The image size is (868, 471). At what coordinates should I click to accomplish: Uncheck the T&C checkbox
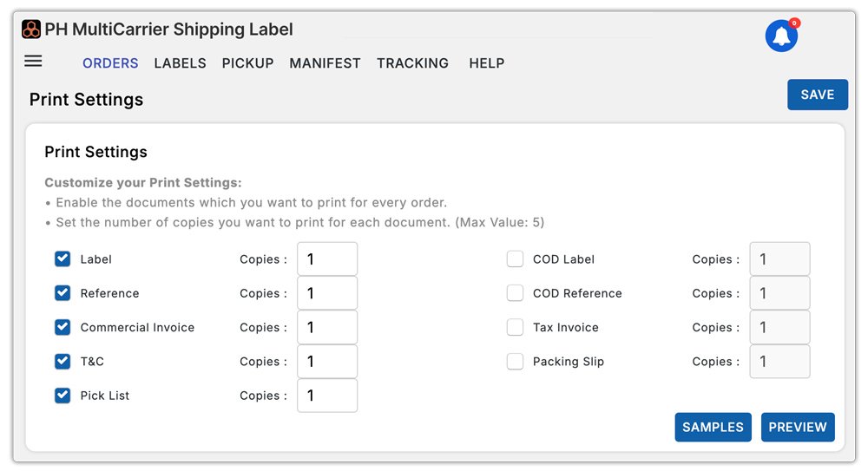[x=62, y=362]
